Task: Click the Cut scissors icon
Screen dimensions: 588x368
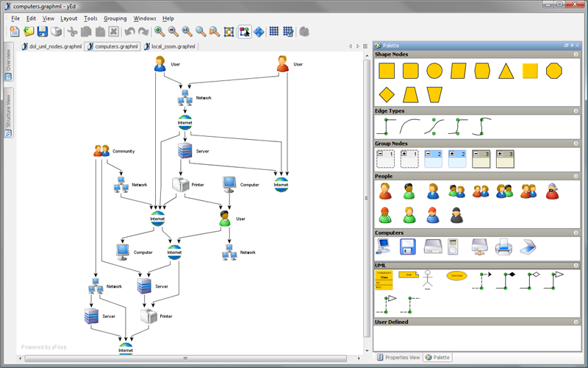Action: [x=72, y=32]
